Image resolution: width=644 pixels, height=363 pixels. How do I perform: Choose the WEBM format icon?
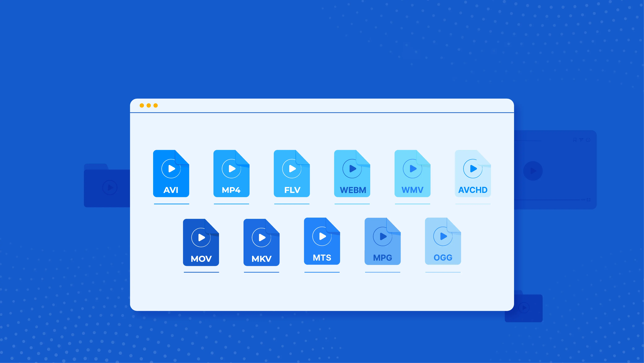coord(352,174)
